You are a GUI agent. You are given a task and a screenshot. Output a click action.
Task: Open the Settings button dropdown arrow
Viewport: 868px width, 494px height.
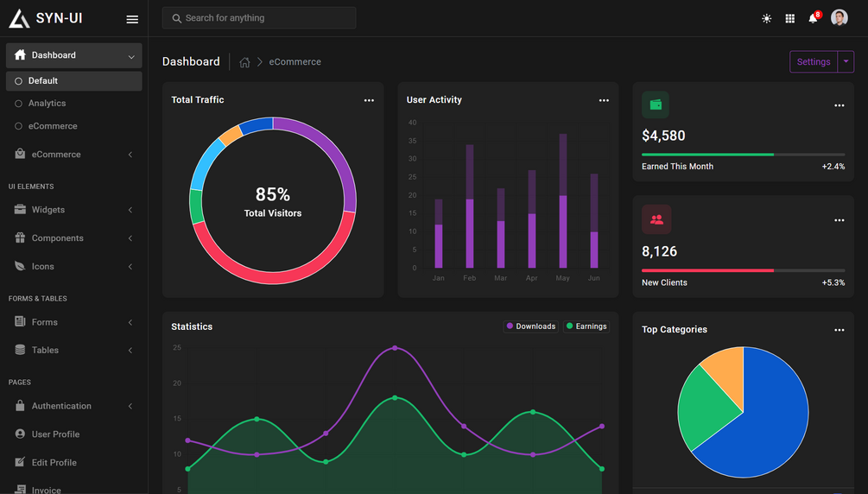[846, 61]
